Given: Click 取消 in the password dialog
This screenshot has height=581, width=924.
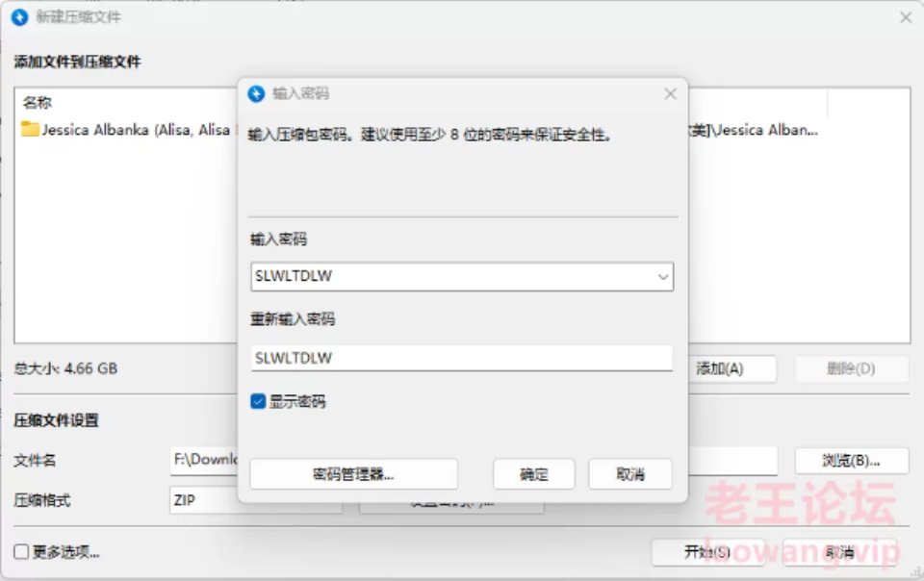Looking at the screenshot, I should (629, 474).
